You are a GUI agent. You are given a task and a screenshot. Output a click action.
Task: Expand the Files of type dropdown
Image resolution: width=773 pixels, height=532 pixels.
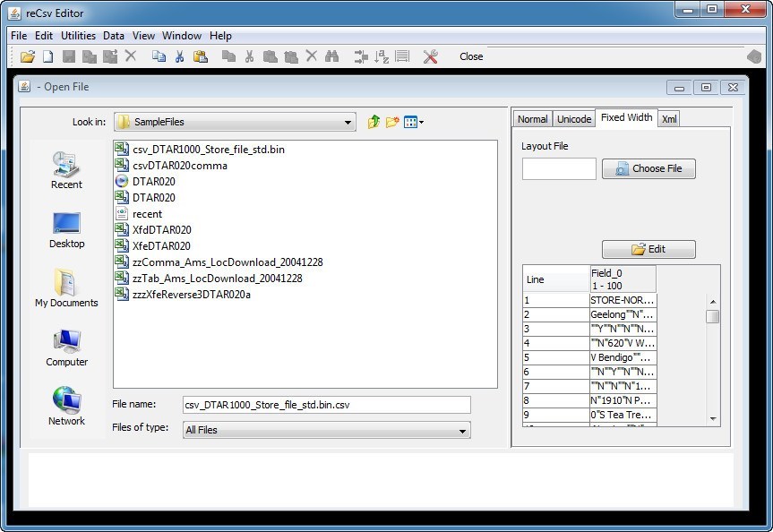tap(462, 431)
